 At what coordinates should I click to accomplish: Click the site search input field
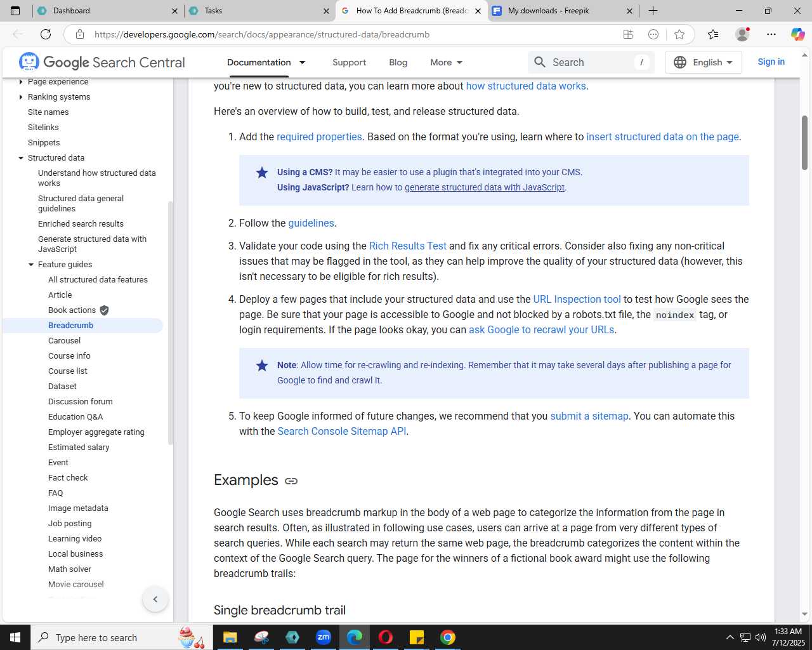(x=591, y=62)
